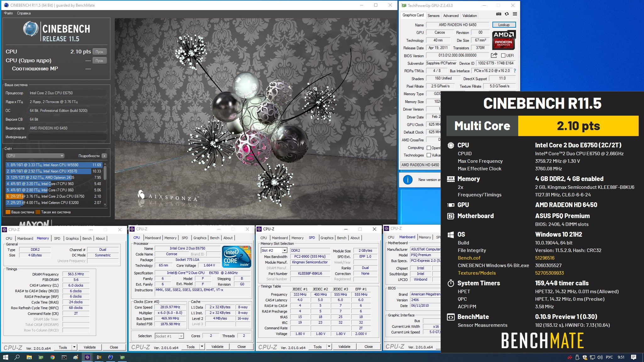Click the AMD Radeon Graphics logo
This screenshot has width=644, height=362.
click(x=503, y=40)
